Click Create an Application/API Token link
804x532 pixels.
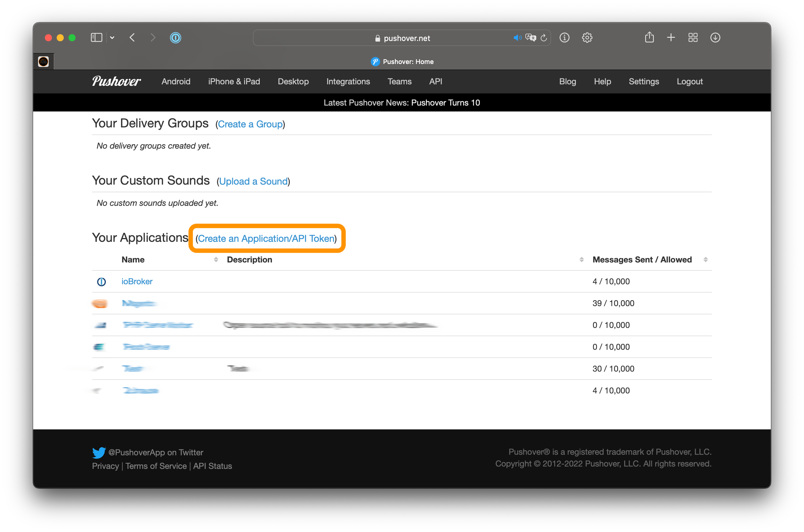[x=266, y=239]
